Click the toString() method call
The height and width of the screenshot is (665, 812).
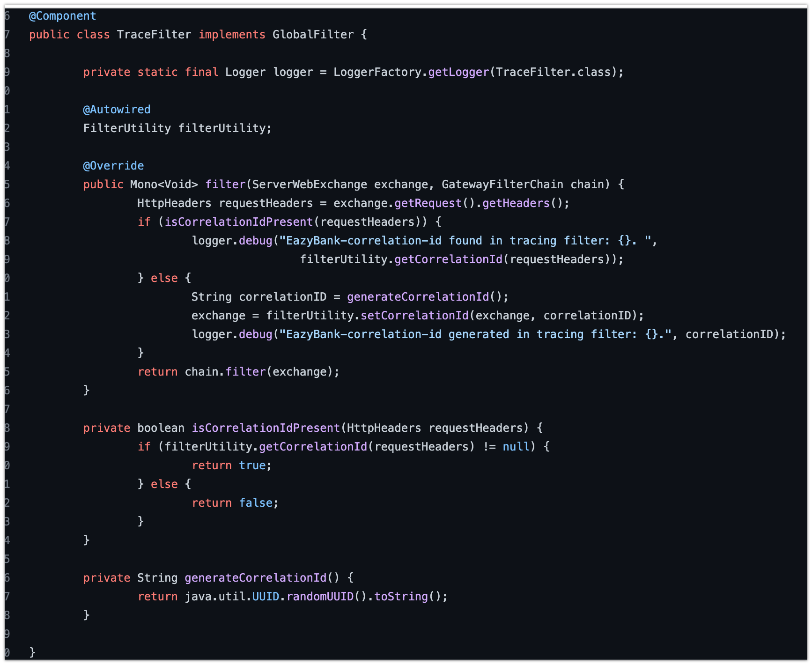[x=407, y=597]
